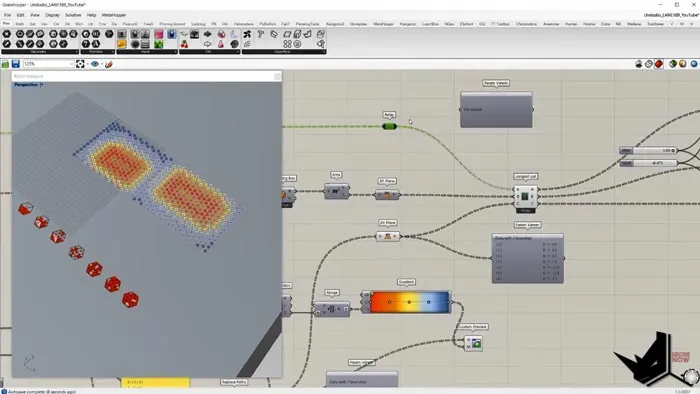Select the red sketch pen tool
The width and height of the screenshot is (700, 394).
coord(108,64)
